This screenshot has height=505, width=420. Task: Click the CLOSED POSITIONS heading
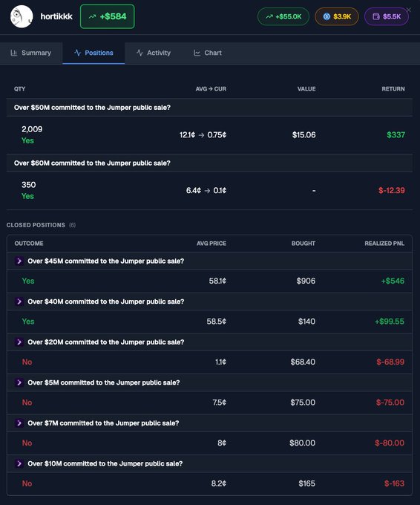[x=36, y=225]
